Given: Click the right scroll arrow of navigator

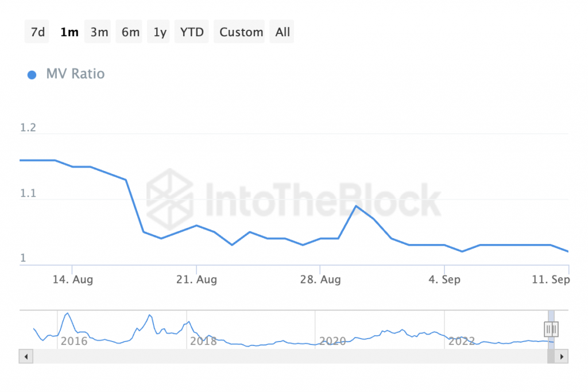Looking at the screenshot, I should pyautogui.click(x=562, y=356).
